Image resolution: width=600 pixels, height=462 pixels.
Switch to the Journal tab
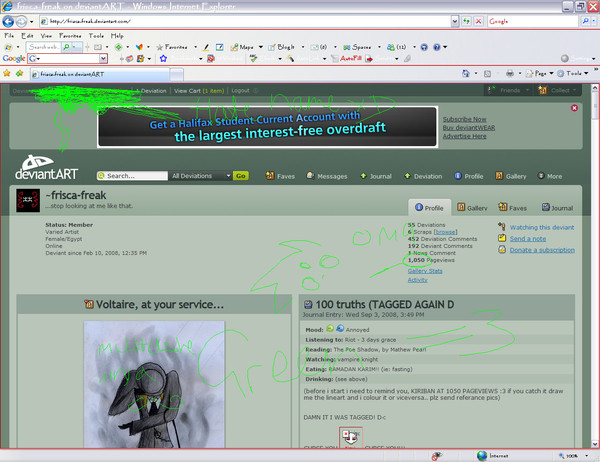pos(557,208)
